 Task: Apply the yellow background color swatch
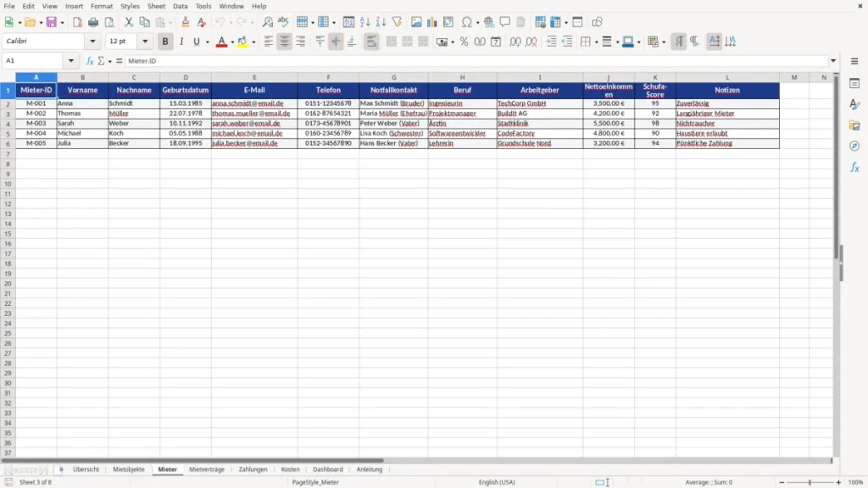coord(242,42)
